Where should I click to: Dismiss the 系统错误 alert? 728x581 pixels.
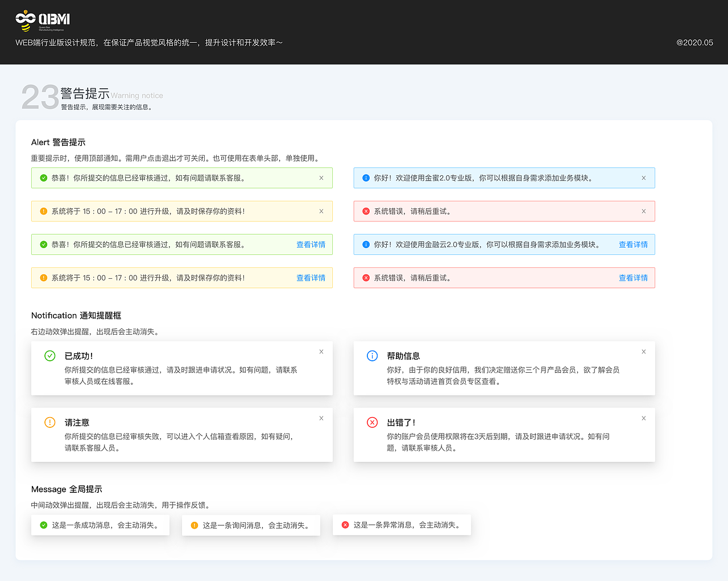click(643, 211)
